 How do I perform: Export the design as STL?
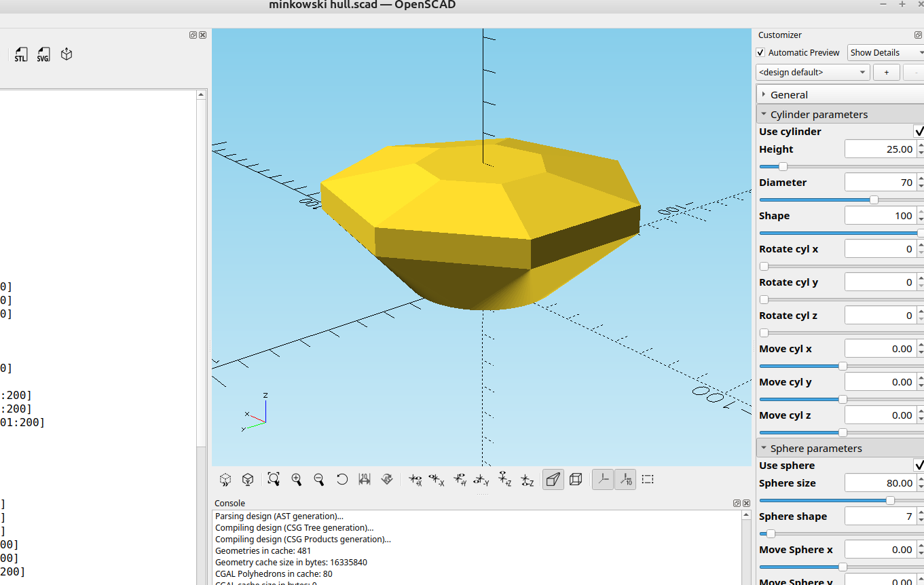point(21,55)
